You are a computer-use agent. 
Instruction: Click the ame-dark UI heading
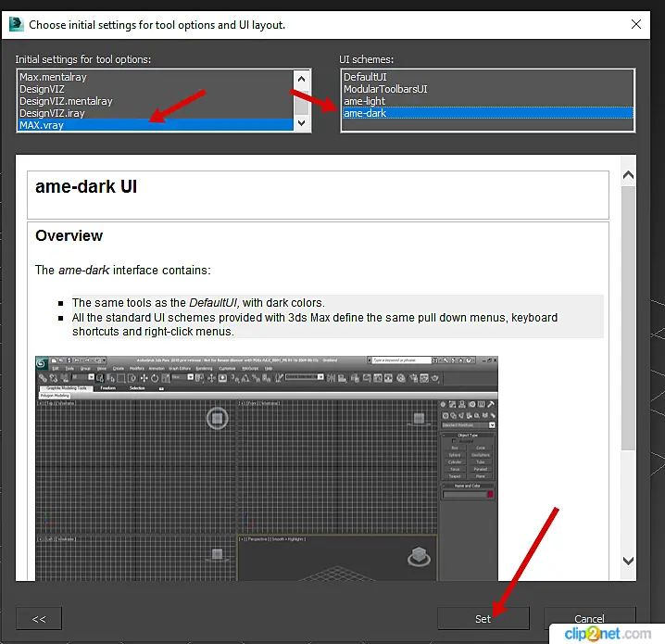coord(86,186)
